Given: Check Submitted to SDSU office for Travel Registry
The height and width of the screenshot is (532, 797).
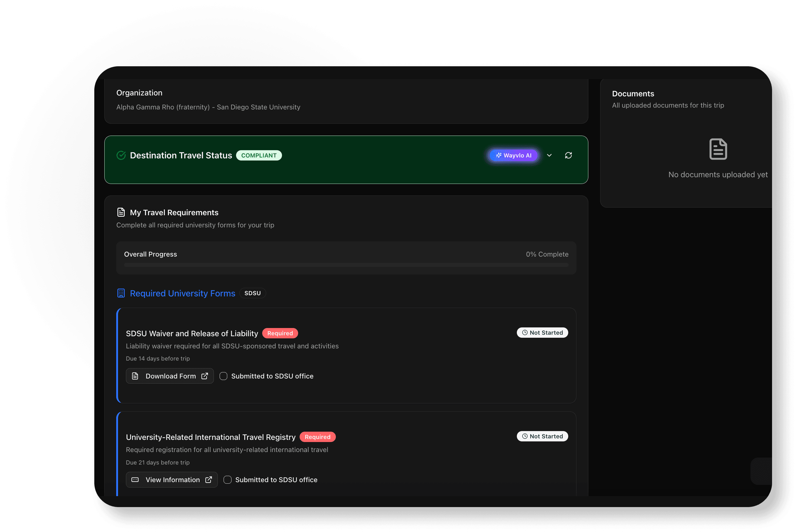Looking at the screenshot, I should (228, 480).
